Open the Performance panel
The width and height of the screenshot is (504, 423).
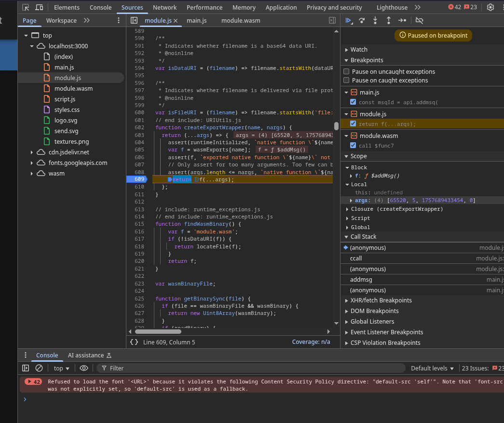(204, 7)
